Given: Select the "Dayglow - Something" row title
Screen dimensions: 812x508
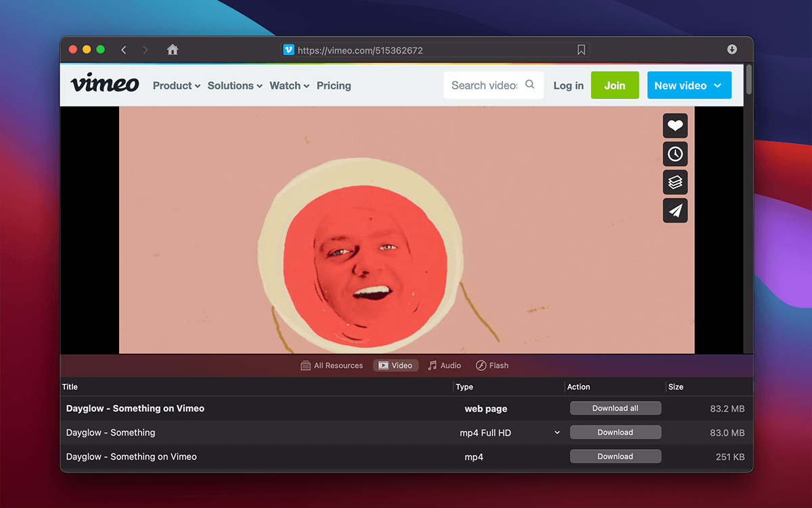Looking at the screenshot, I should pos(110,433).
